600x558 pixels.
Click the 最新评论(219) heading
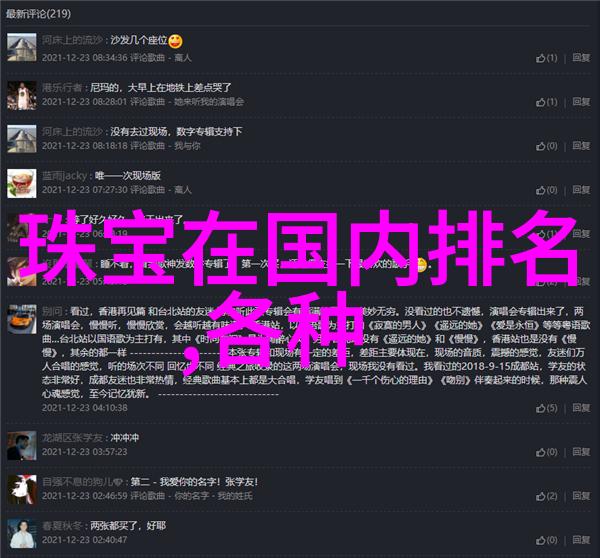pyautogui.click(x=38, y=14)
